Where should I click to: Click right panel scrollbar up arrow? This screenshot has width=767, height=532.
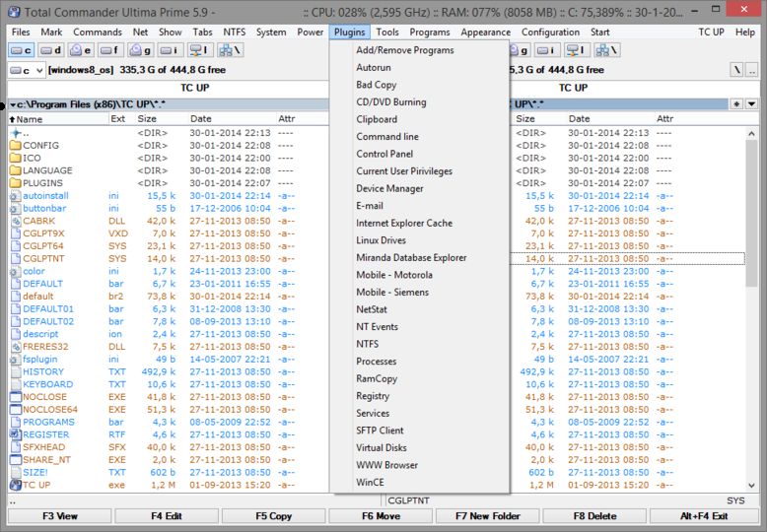coord(752,133)
